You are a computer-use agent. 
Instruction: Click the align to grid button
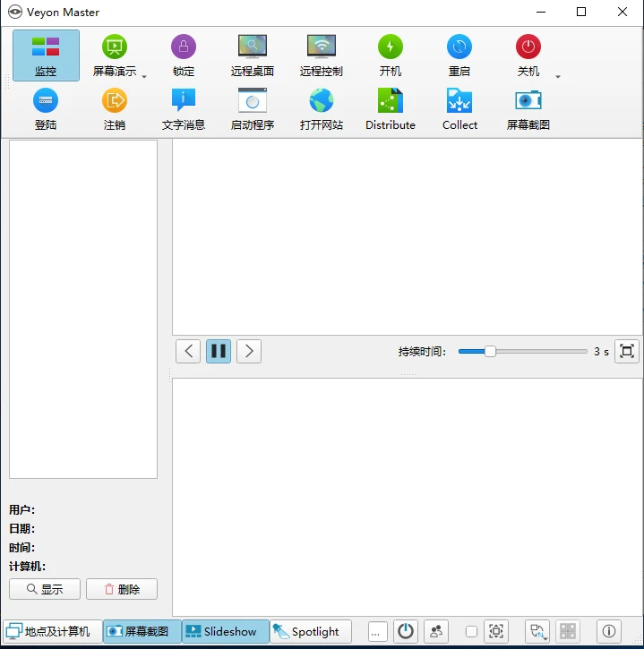click(568, 632)
